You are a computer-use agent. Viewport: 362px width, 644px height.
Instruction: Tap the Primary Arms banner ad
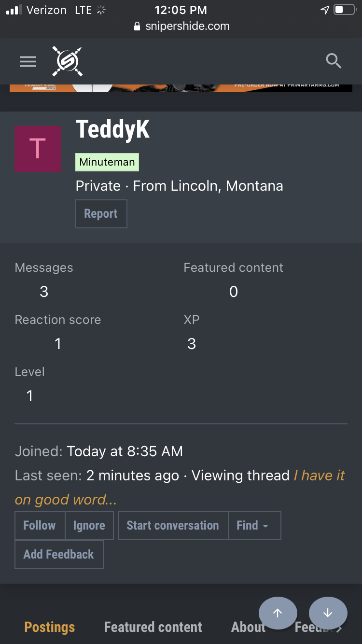pyautogui.click(x=181, y=87)
